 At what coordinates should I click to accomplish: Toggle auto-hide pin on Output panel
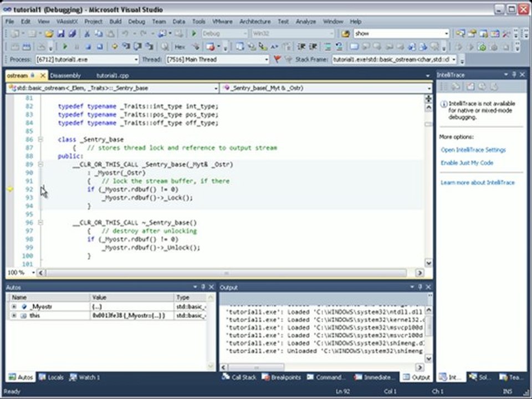pos(420,287)
